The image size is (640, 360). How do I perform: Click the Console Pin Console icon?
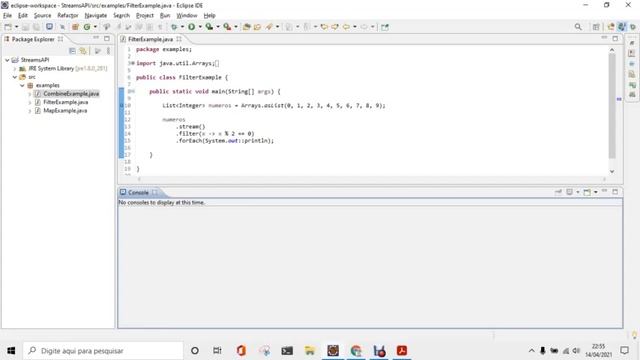558,192
